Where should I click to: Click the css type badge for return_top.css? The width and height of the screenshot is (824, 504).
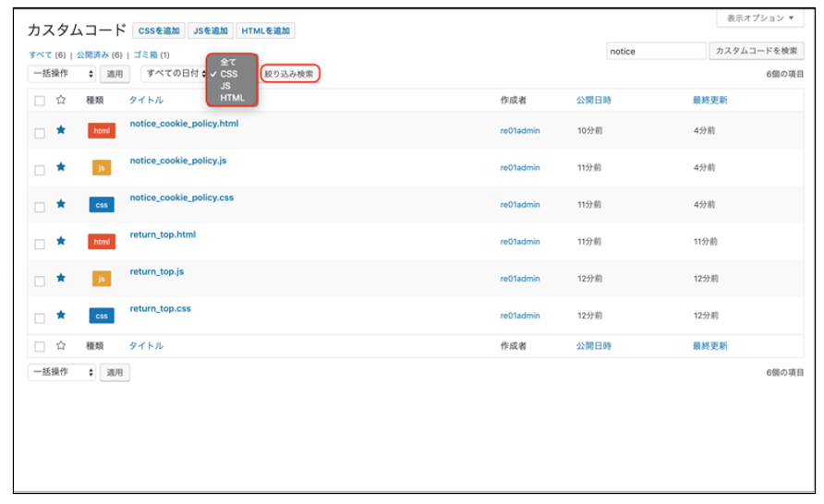point(102,316)
